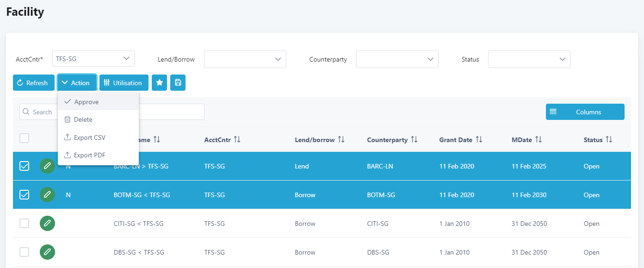The image size is (644, 268).
Task: Check the DBS-SG < TFS-SG row checkbox
Action: point(24,252)
